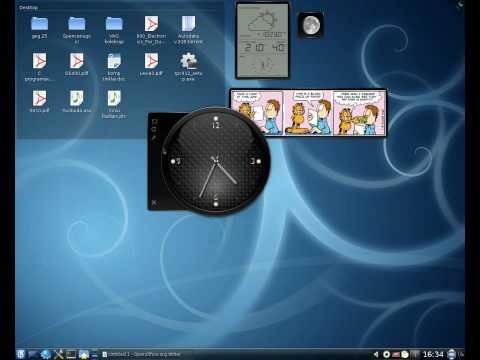
Task: Open the Garfield comic strip widget
Action: click(308, 113)
